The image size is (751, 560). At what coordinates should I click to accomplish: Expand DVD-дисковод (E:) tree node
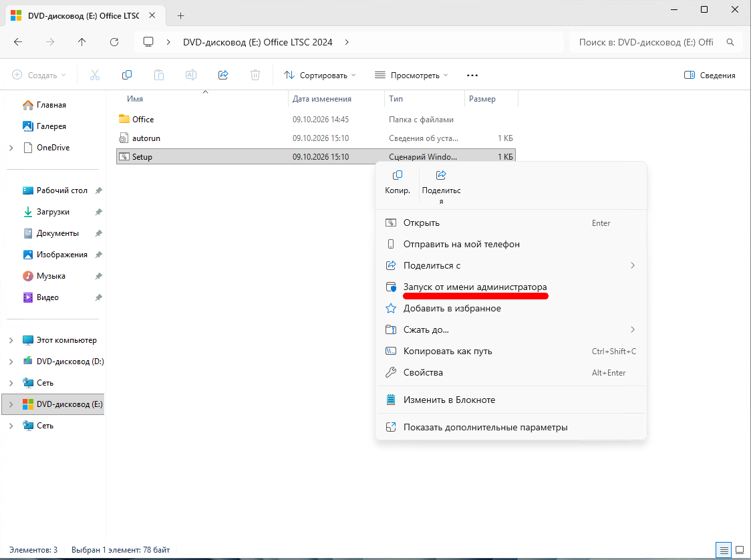click(x=11, y=404)
